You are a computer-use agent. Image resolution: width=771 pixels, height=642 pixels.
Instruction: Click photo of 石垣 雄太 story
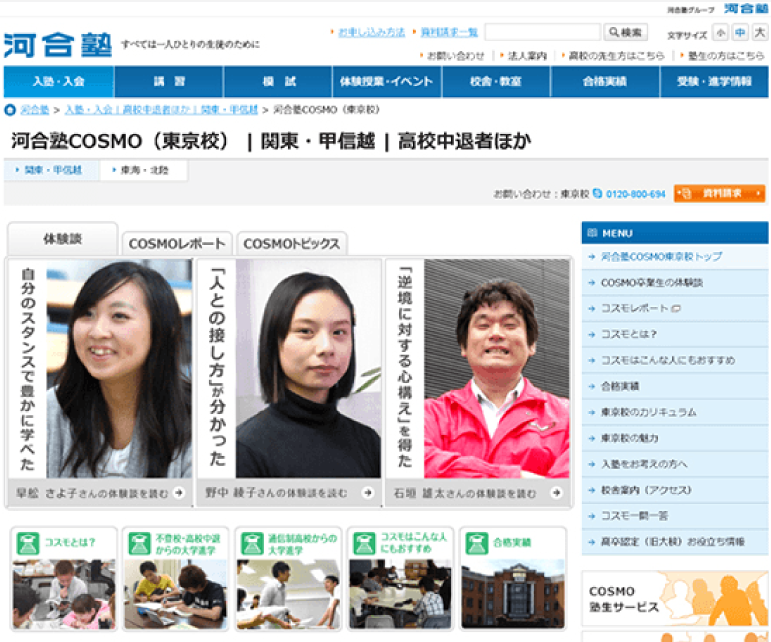pyautogui.click(x=497, y=369)
